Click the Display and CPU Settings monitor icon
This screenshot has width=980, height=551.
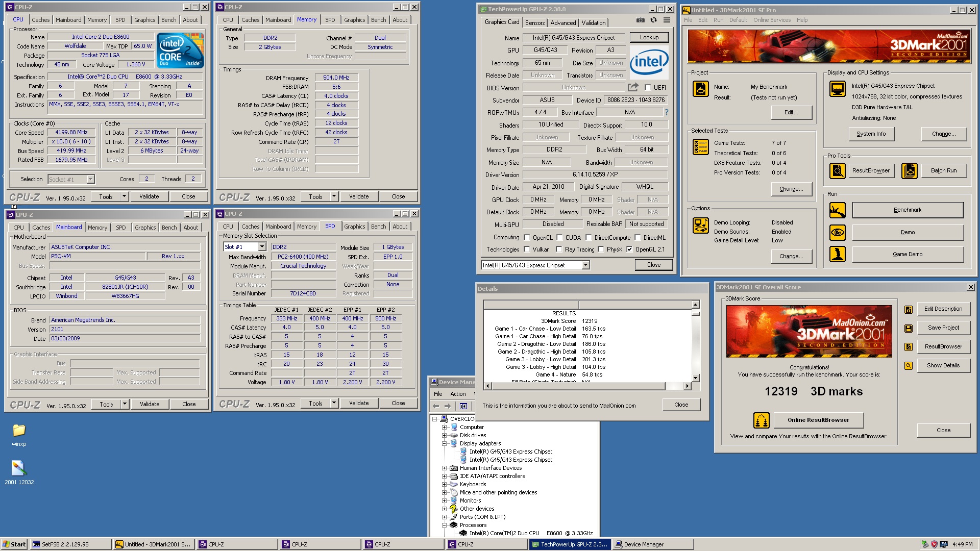pyautogui.click(x=837, y=89)
